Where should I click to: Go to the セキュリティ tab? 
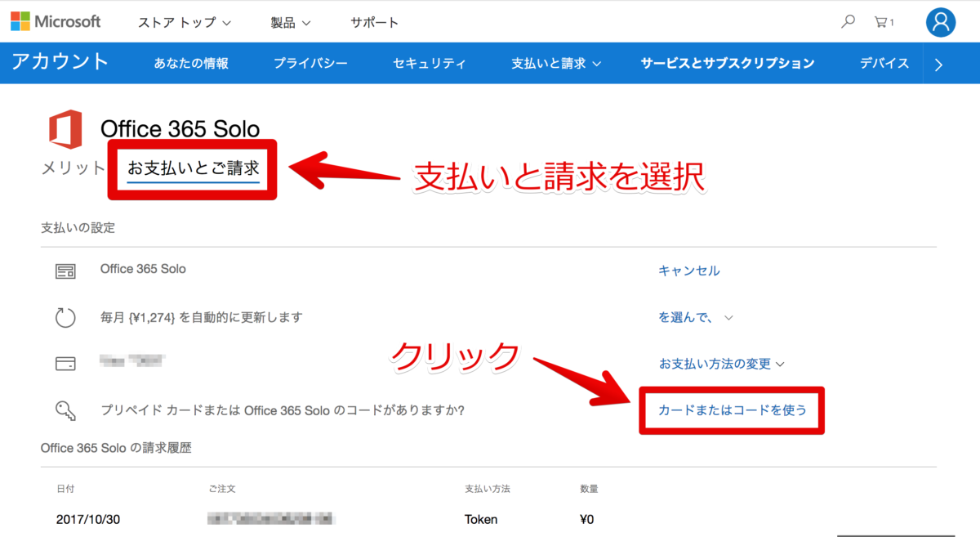(430, 63)
